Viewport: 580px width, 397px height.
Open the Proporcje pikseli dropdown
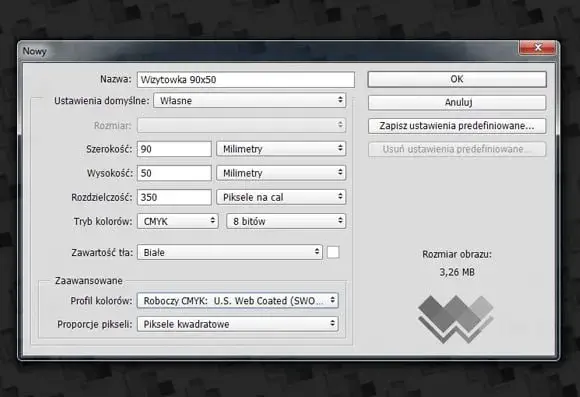(237, 324)
